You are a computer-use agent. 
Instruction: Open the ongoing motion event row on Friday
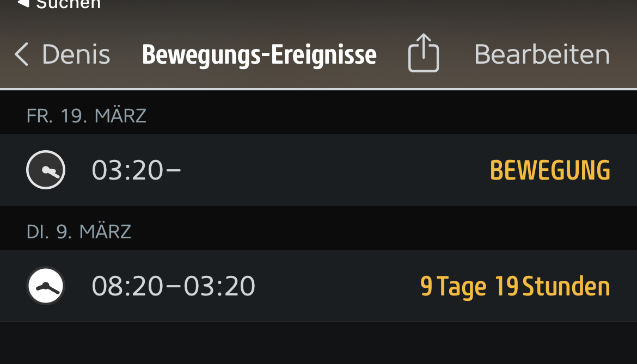coord(327,170)
